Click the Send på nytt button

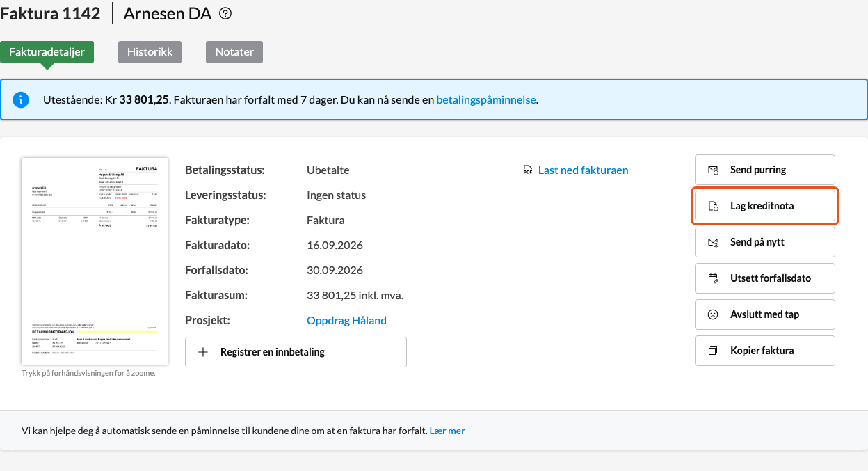tap(765, 242)
